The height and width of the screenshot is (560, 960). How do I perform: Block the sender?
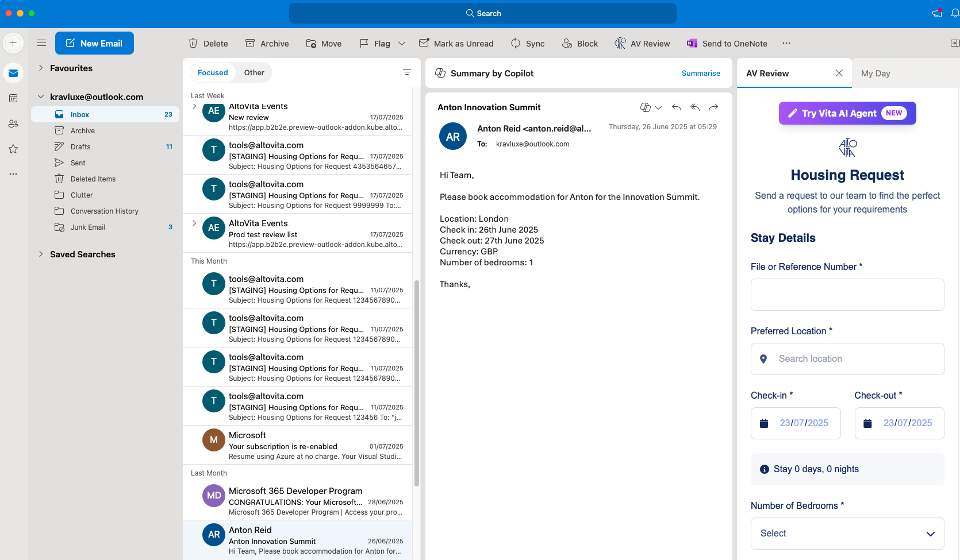[x=579, y=43]
